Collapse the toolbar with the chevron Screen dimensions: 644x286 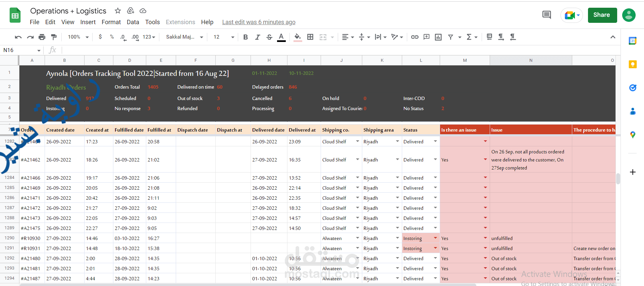point(613,37)
